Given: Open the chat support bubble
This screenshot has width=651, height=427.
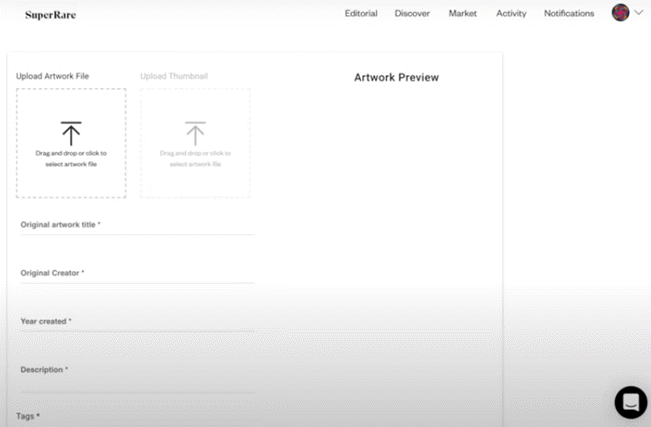Looking at the screenshot, I should coord(631,402).
